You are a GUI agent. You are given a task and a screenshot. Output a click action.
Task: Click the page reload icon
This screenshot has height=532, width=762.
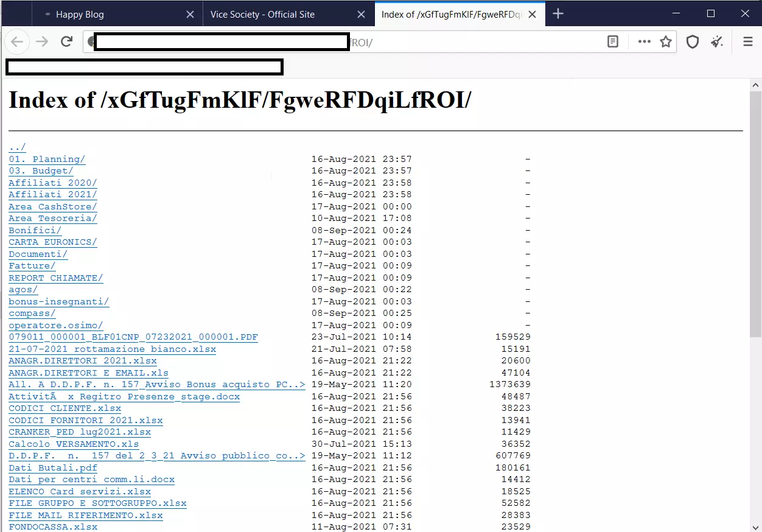(66, 41)
